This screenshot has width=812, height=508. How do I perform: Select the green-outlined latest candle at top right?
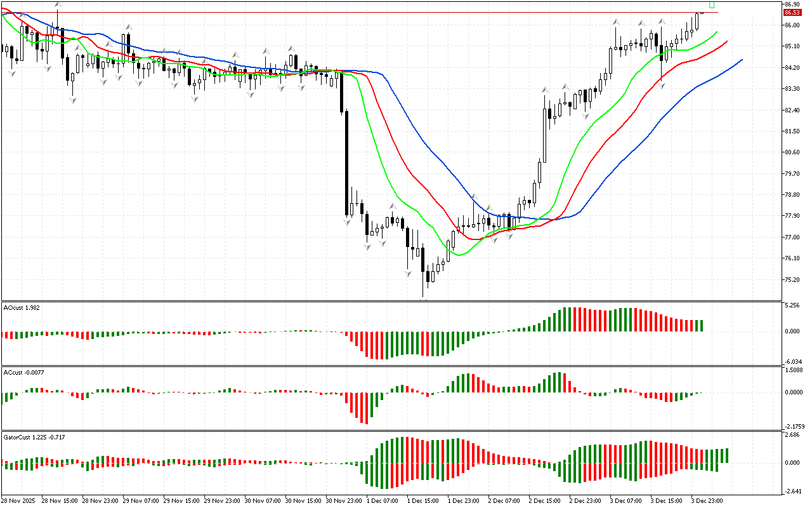pos(712,4)
